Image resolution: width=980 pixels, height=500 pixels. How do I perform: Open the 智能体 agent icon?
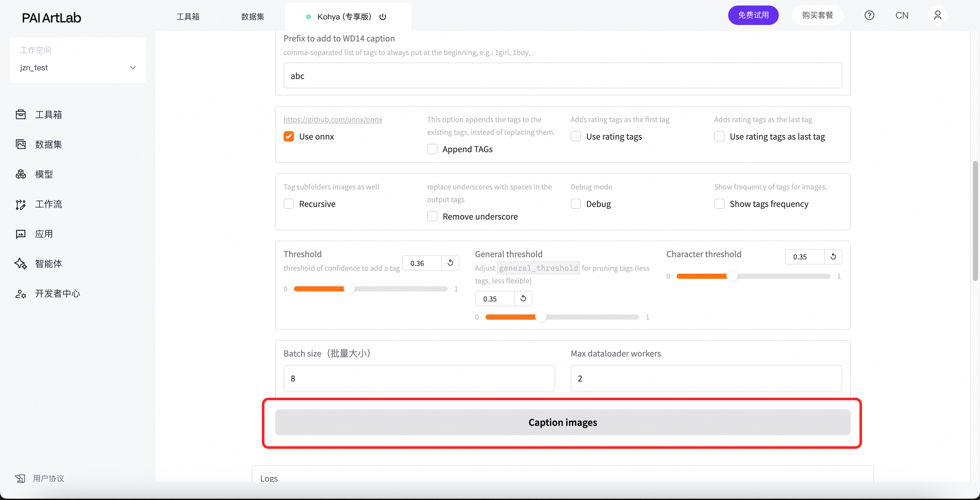coord(20,264)
